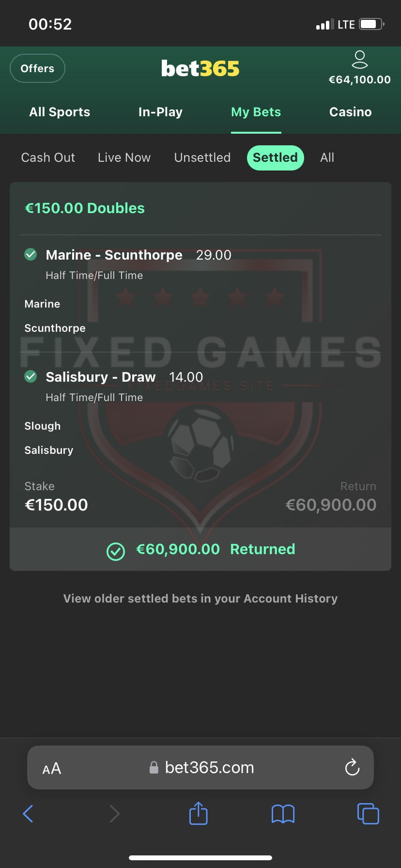Tap the Salisbury - Draw green checkmark

[x=31, y=376]
